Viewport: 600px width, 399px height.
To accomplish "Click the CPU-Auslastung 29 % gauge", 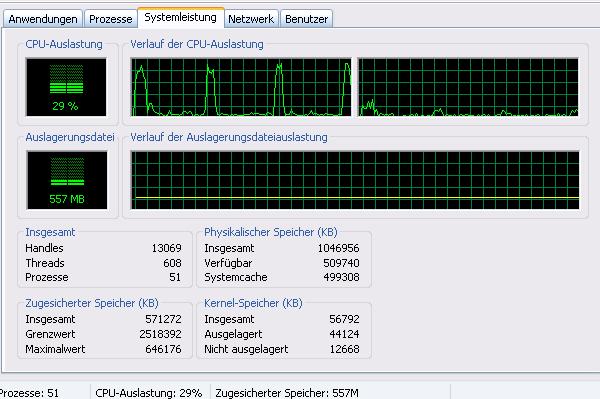I will [66, 87].
